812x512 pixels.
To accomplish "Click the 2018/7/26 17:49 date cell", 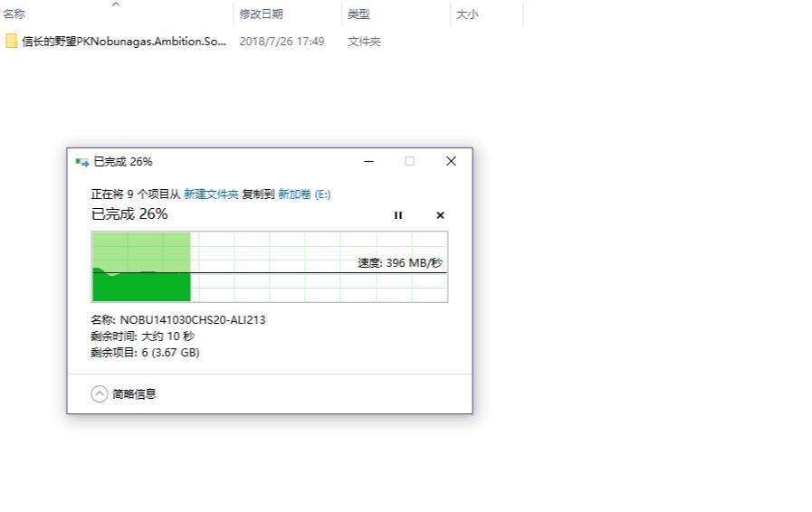I will (x=282, y=42).
